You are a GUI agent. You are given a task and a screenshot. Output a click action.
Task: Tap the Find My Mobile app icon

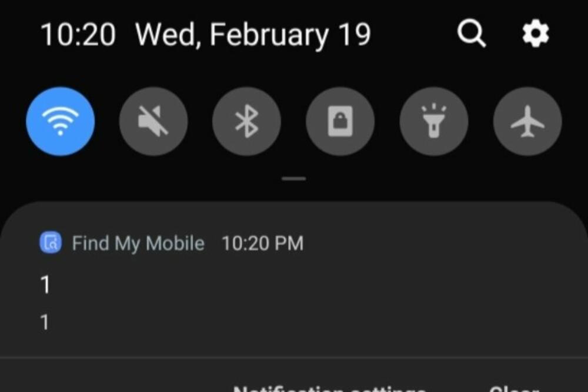51,243
